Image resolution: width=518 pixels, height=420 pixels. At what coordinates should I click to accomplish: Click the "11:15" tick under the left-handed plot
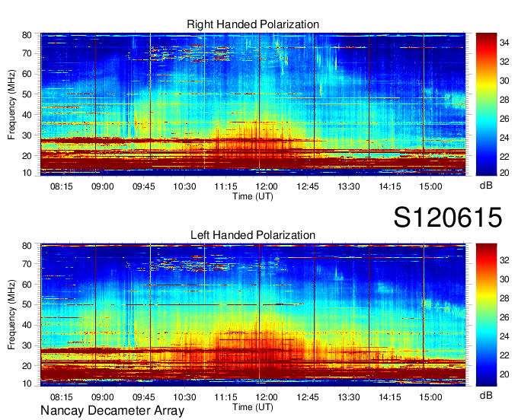coord(225,397)
